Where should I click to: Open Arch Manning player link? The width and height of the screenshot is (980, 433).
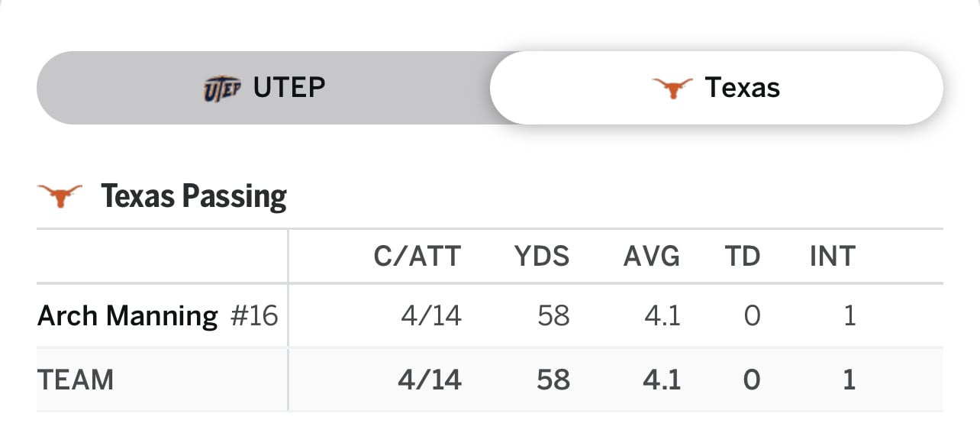click(x=127, y=315)
